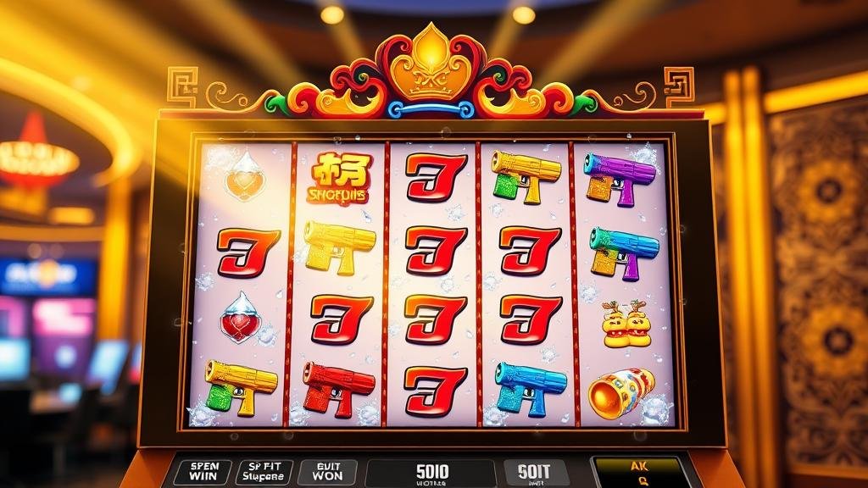This screenshot has height=488, width=868.
Task: Click the gold heart water drop symbol
Action: [x=245, y=177]
